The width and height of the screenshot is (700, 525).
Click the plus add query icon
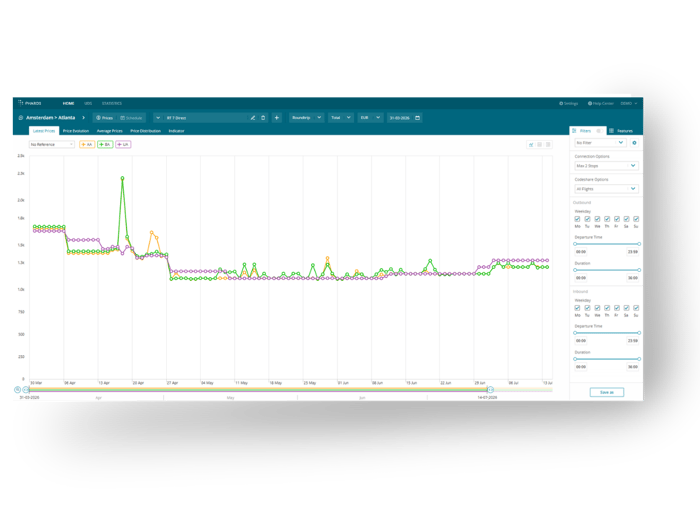tap(277, 118)
